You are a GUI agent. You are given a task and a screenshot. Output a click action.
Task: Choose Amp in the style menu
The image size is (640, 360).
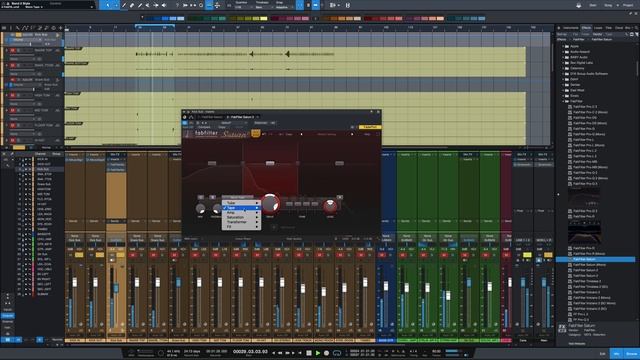(x=241, y=213)
